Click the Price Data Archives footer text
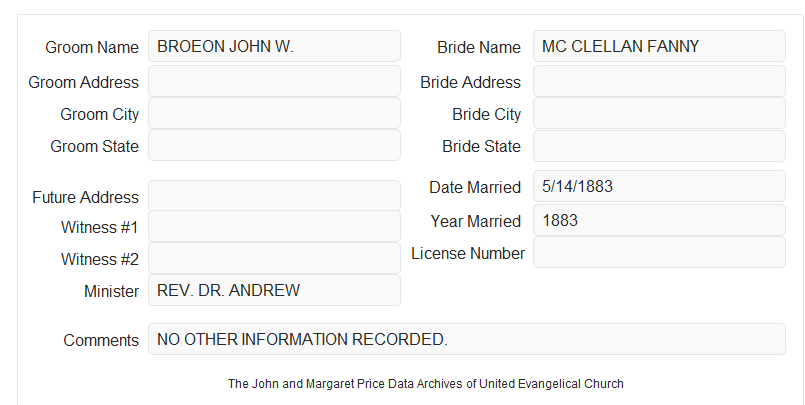This screenshot has height=405, width=805. coord(426,384)
